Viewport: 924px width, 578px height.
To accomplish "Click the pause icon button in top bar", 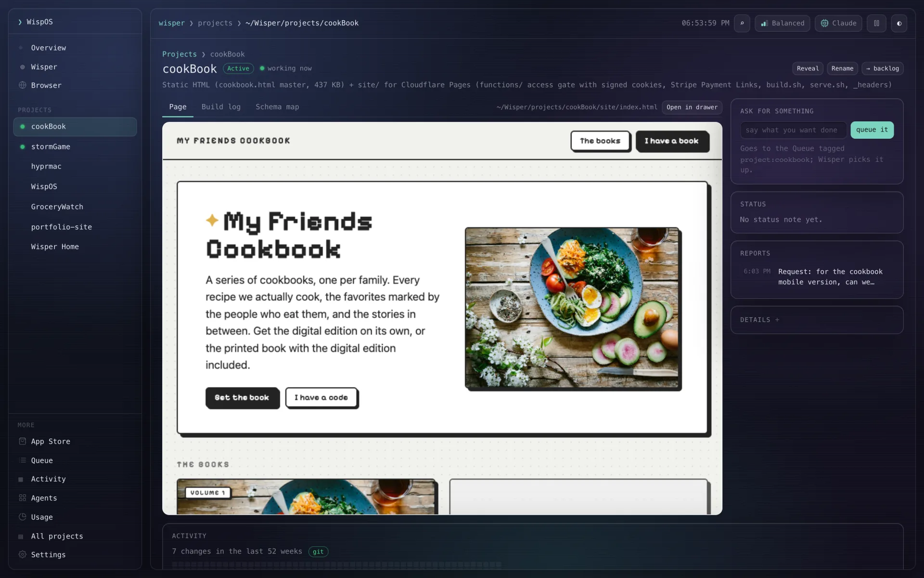I will pos(876,23).
